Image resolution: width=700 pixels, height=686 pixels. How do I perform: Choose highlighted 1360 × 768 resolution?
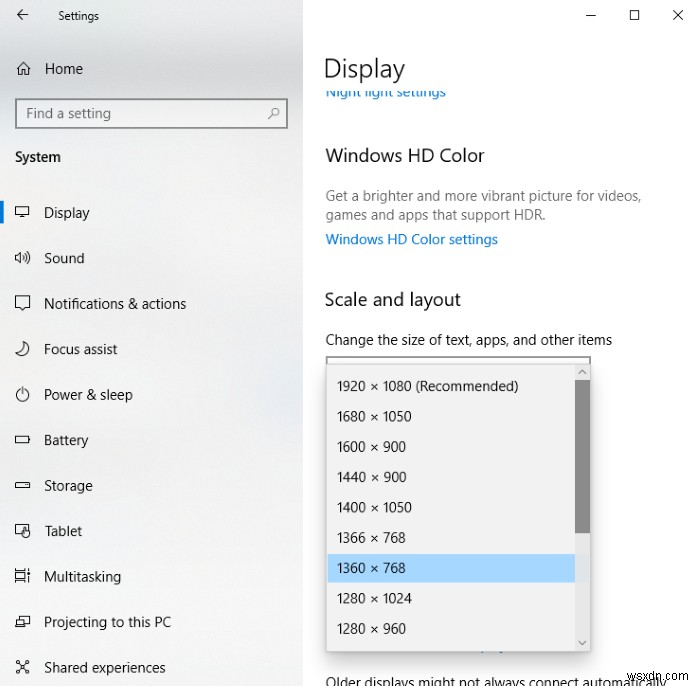[x=451, y=568]
